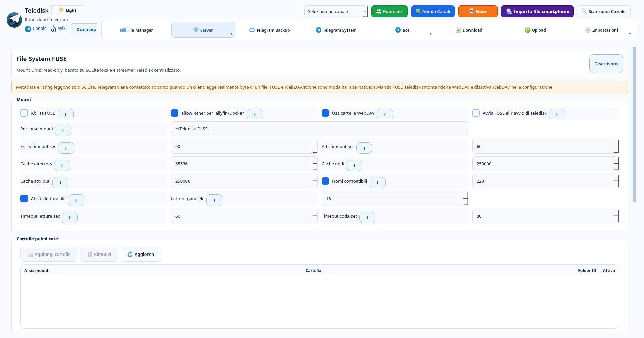Click info icon for Avvia FUSE al riavvio
The width and height of the screenshot is (644, 338).
pyautogui.click(x=557, y=114)
